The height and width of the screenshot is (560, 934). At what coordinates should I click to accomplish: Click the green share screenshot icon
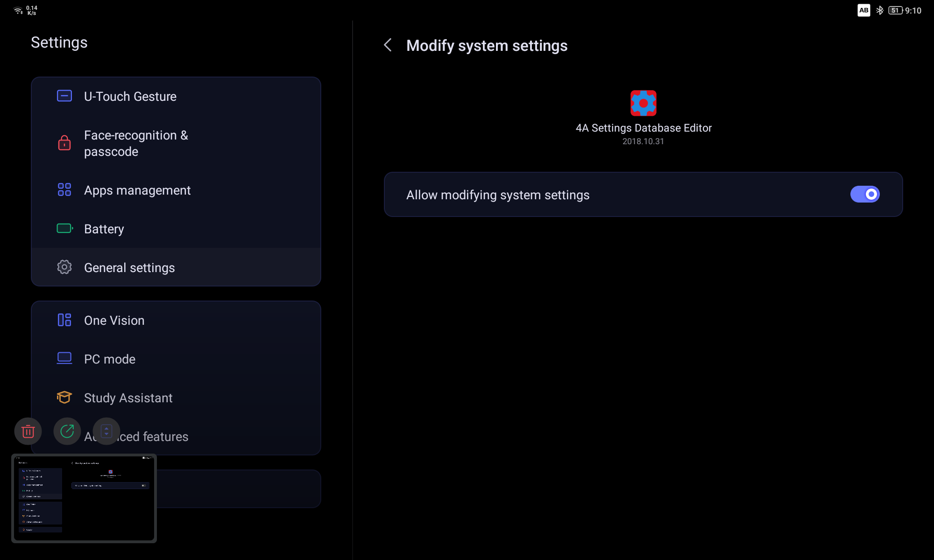67,431
